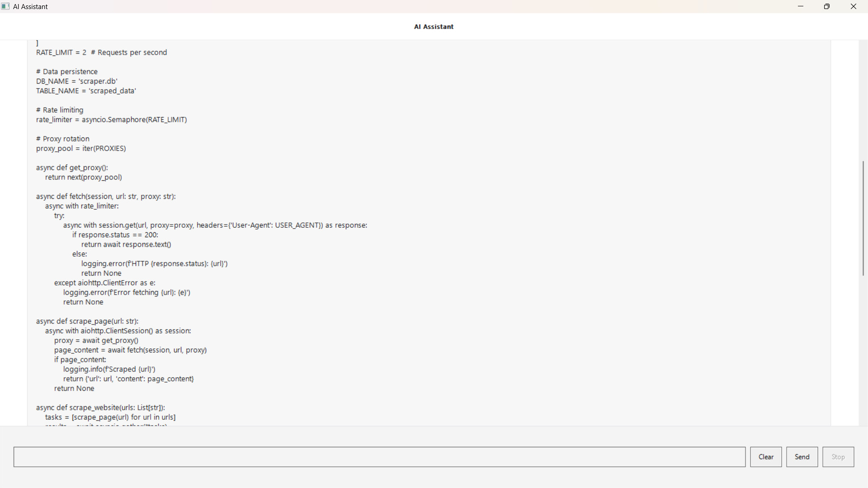Click the restore window icon

(827, 6)
